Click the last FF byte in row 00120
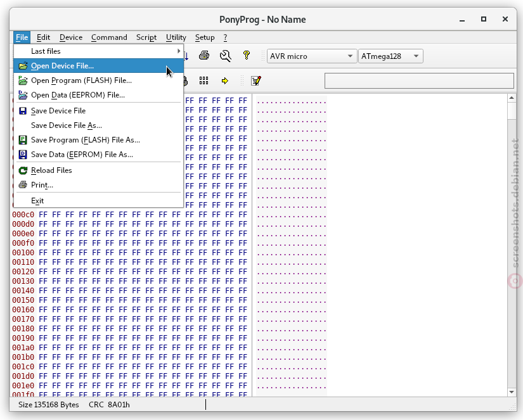Viewport: 523px width, 420px height. (243, 272)
